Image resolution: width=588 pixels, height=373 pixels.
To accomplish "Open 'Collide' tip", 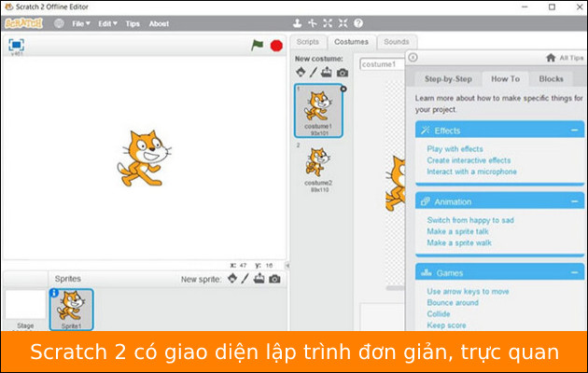I will pyautogui.click(x=439, y=314).
